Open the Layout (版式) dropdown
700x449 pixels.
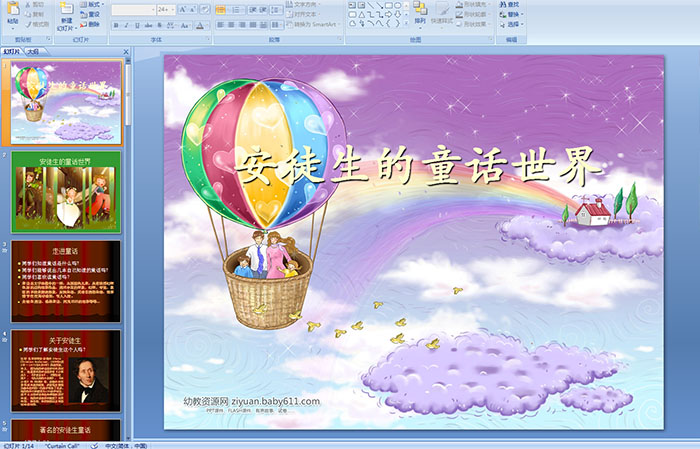click(x=92, y=4)
